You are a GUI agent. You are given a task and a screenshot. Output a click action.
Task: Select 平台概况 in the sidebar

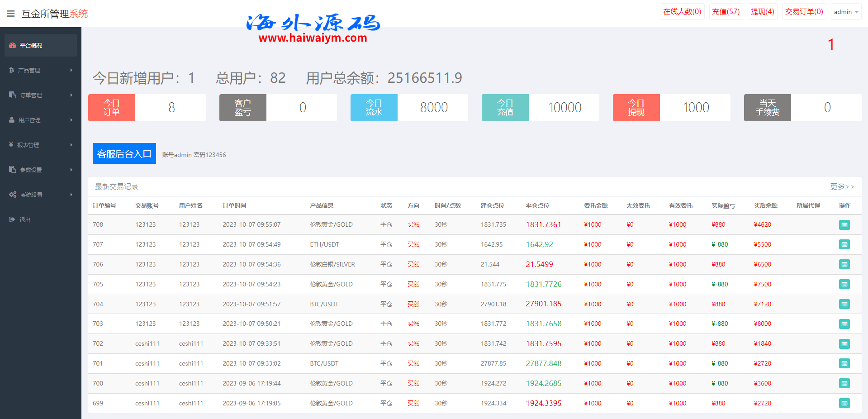(40, 45)
